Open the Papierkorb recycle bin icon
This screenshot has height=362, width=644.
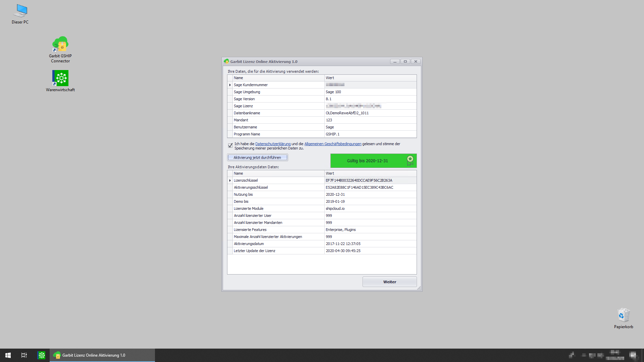[624, 315]
